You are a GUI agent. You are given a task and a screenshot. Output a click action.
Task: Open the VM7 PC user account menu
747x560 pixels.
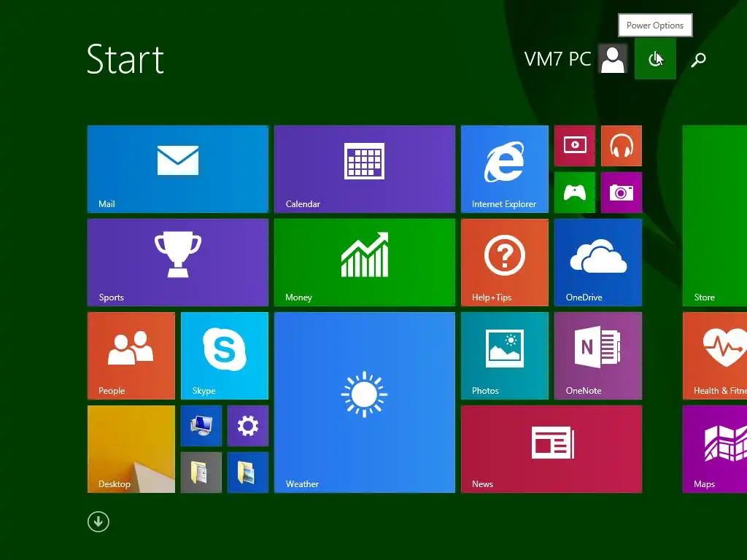[x=575, y=59]
